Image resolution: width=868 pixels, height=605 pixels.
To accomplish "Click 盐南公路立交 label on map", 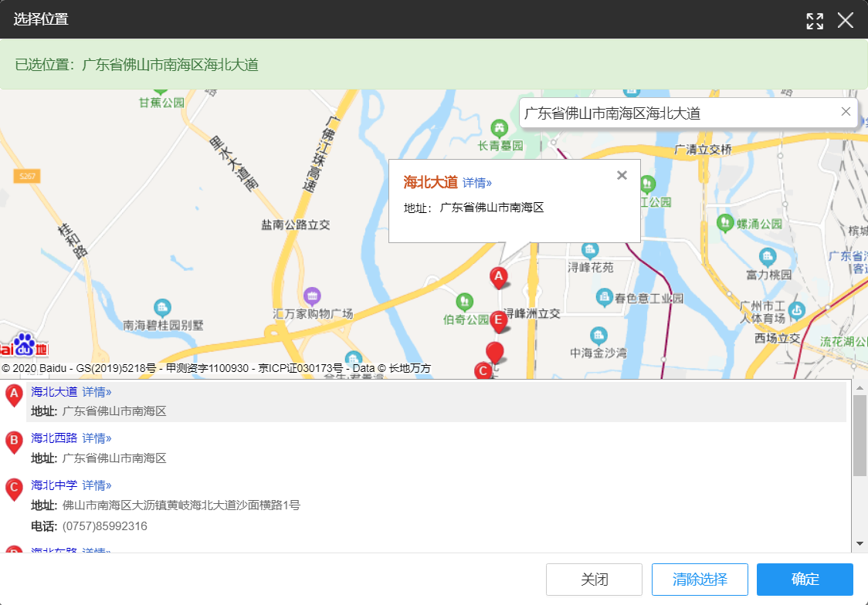I will [x=296, y=225].
